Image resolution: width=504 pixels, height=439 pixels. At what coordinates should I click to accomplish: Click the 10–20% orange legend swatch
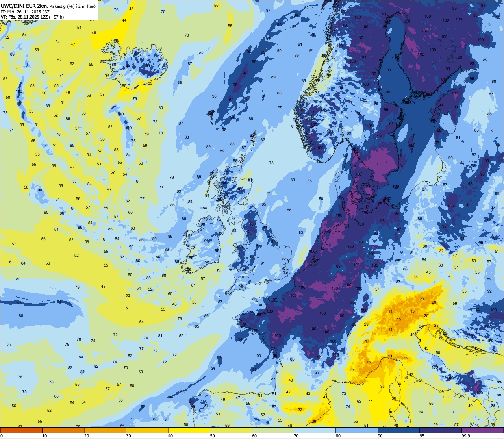pos(63,430)
